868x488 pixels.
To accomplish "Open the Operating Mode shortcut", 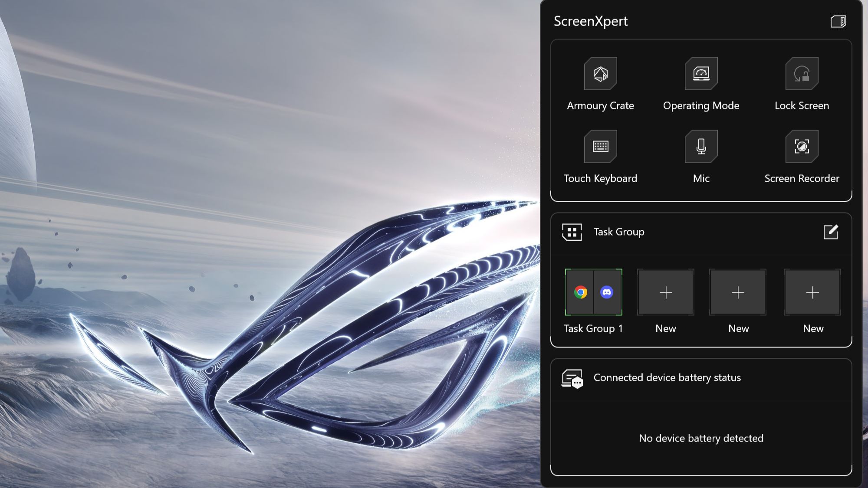I will [x=701, y=73].
